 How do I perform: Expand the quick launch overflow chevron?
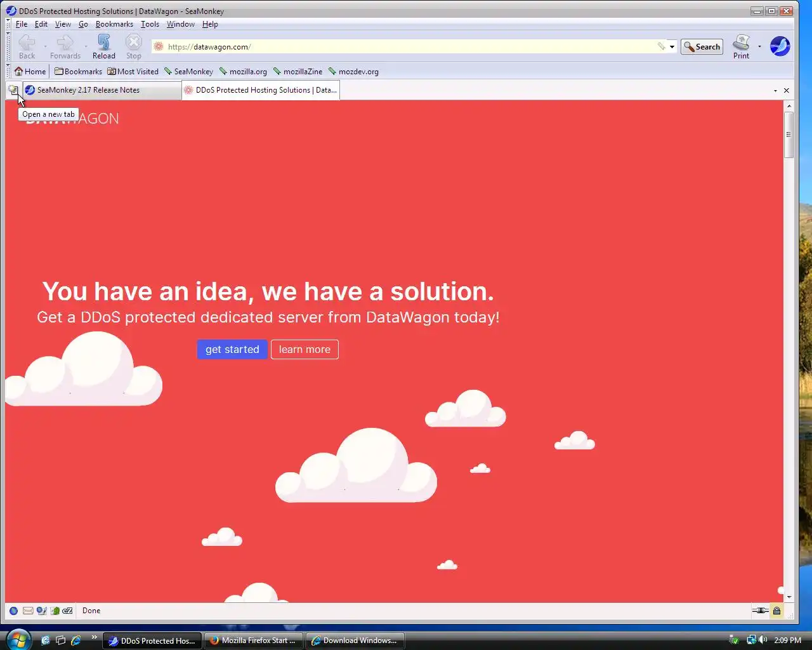[x=95, y=637]
